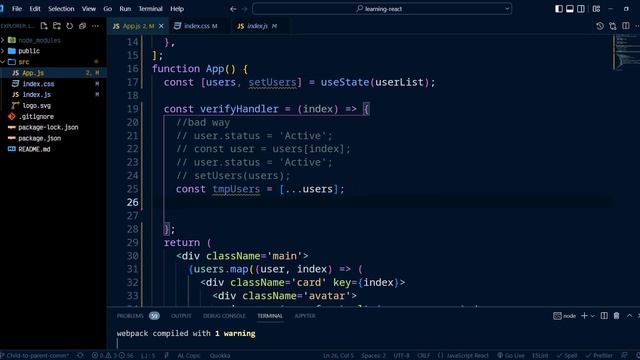Open index.css from the file tree
This screenshot has height=360, width=640.
point(53,84)
